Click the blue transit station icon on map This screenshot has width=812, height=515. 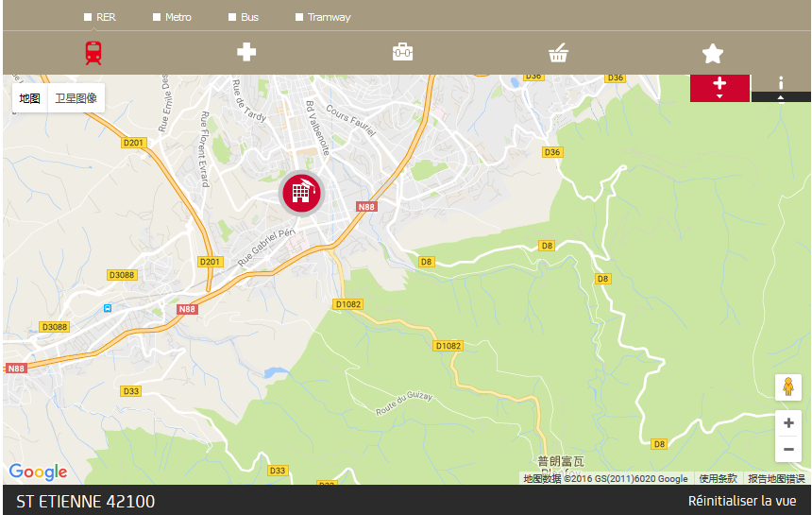[x=108, y=308]
